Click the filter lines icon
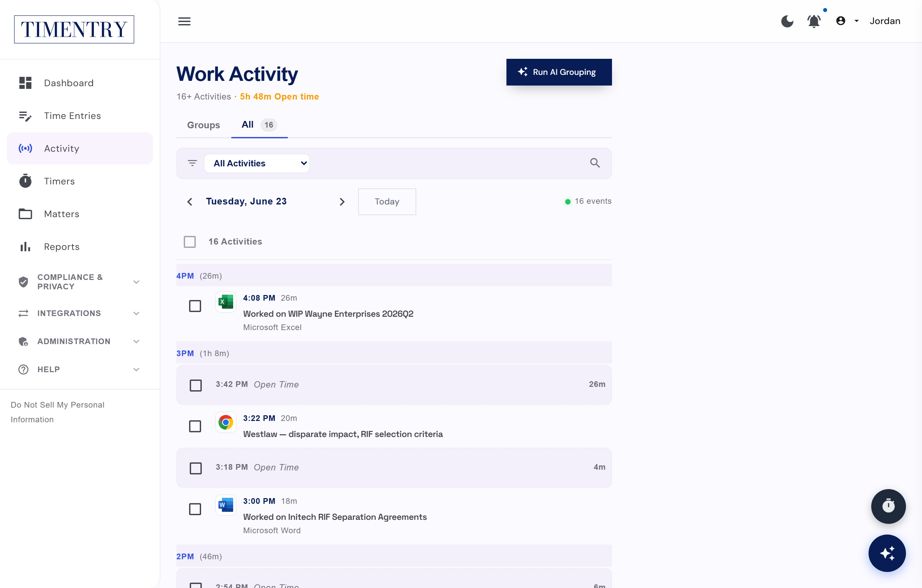Image resolution: width=922 pixels, height=588 pixels. pos(193,163)
